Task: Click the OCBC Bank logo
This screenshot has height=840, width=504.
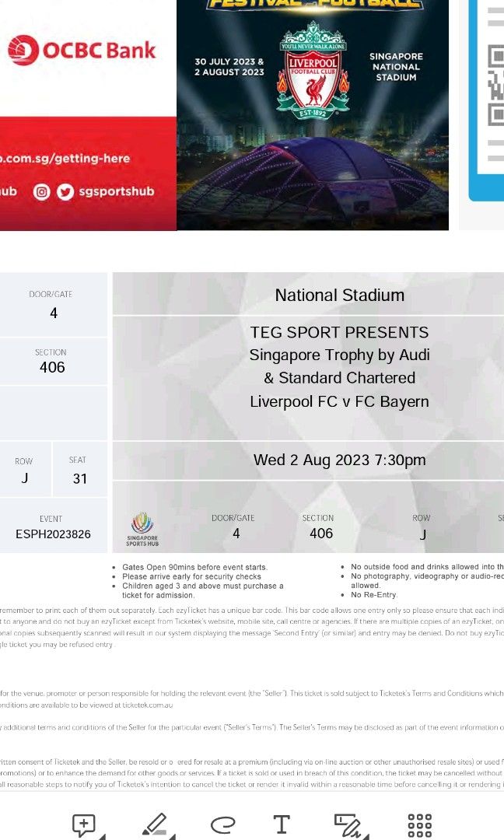Action: point(78,48)
